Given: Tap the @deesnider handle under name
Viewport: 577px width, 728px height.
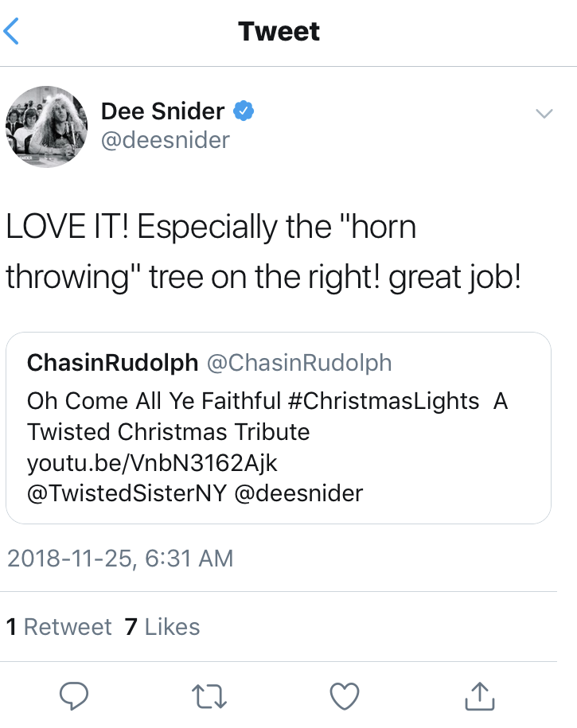Looking at the screenshot, I should click(x=166, y=140).
